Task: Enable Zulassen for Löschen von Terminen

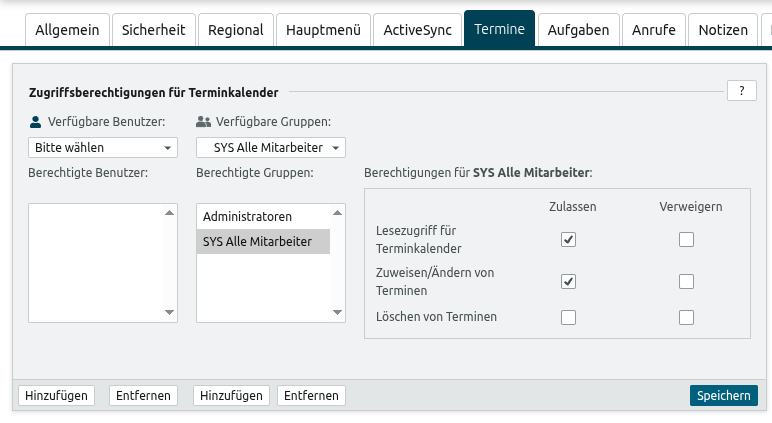Action: click(x=568, y=317)
